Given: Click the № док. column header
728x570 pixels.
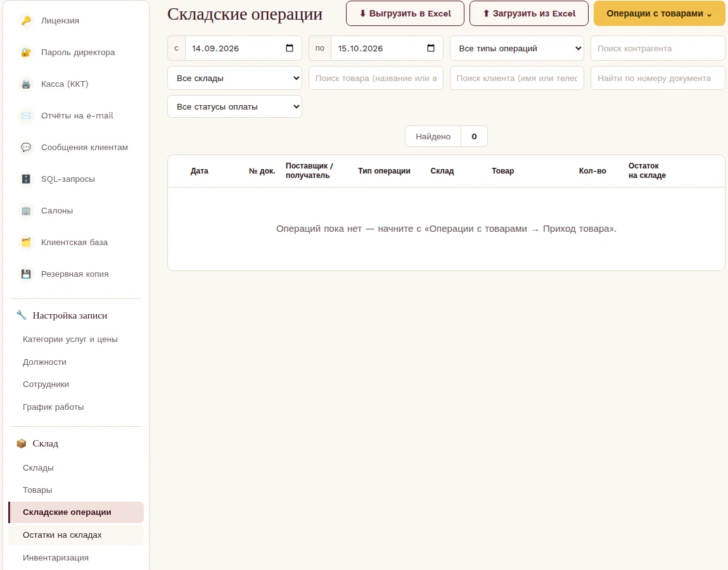Looking at the screenshot, I should pyautogui.click(x=262, y=171).
